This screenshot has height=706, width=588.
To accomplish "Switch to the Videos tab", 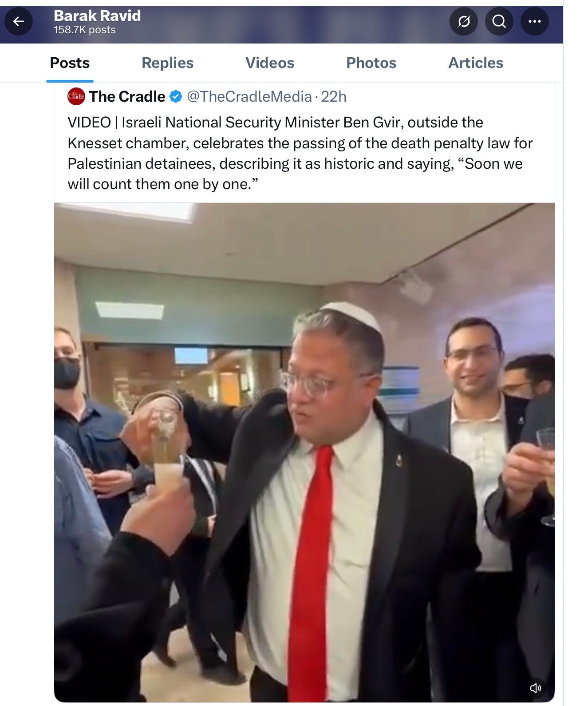I will pos(270,63).
